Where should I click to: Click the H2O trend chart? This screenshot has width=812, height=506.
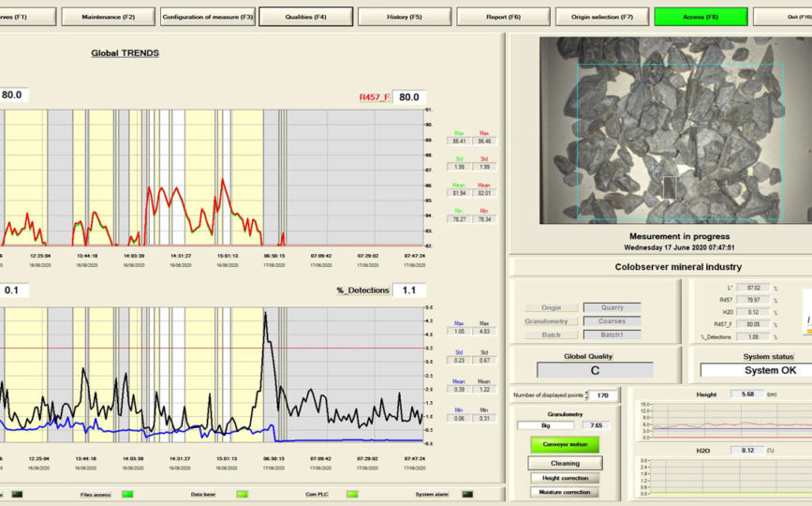[731, 477]
